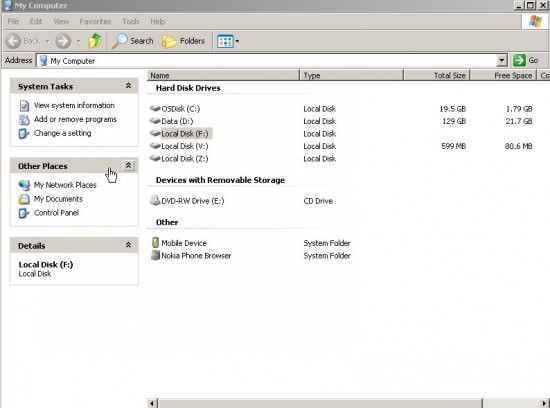
Task: Open Add or remove programs link
Action: [x=75, y=119]
